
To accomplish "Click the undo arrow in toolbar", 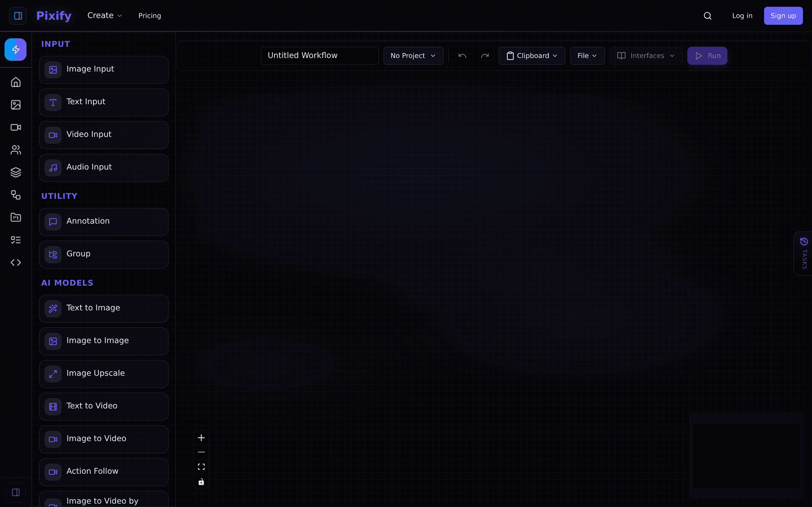I will [x=462, y=56].
